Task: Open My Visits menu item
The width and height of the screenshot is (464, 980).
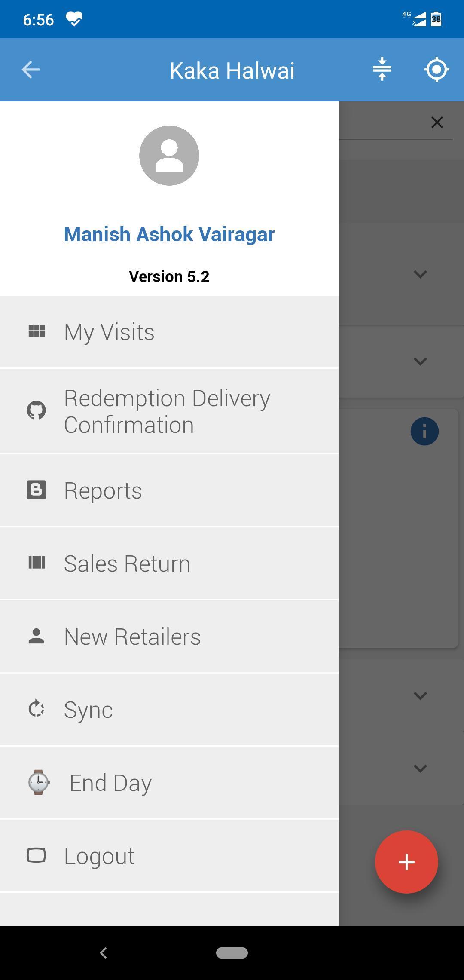Action: point(169,332)
